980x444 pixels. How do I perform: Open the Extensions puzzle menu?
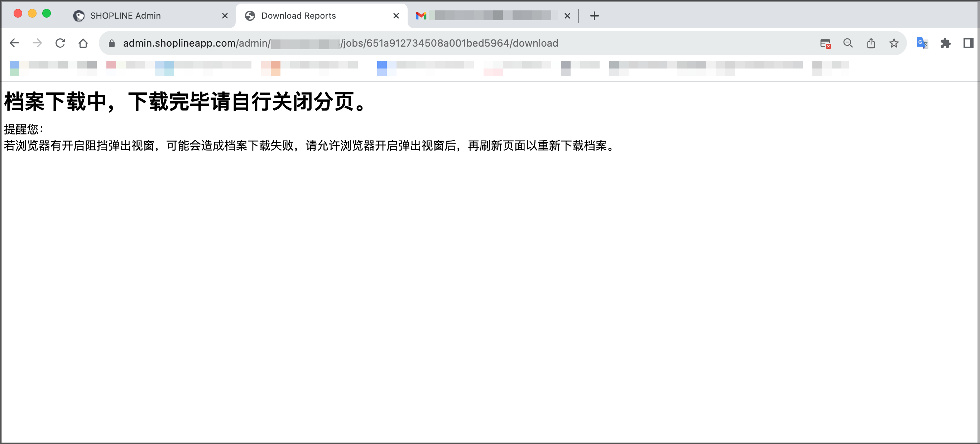[945, 43]
